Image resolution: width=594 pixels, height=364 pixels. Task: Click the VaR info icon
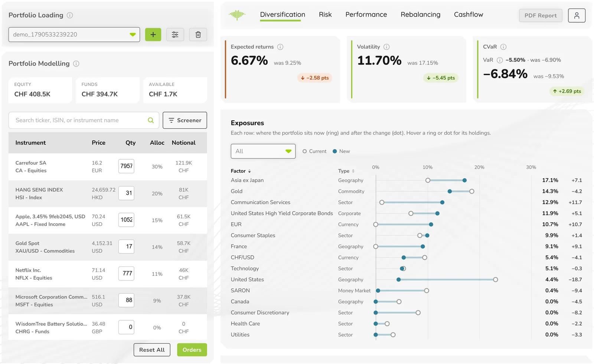click(x=500, y=60)
